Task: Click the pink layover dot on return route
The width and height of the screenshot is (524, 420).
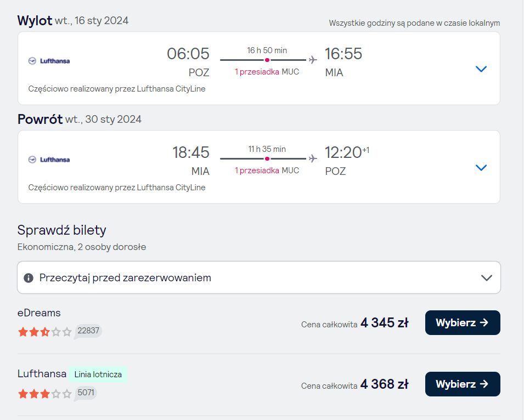Action: pos(267,159)
